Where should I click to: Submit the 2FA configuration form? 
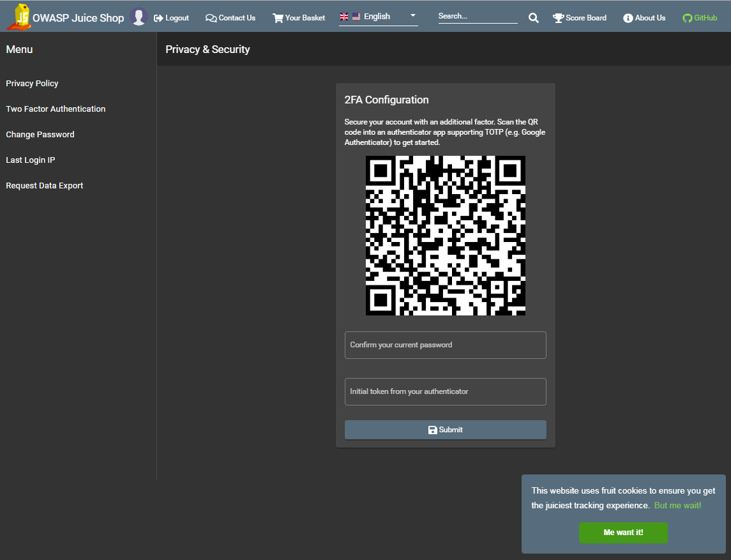tap(445, 430)
